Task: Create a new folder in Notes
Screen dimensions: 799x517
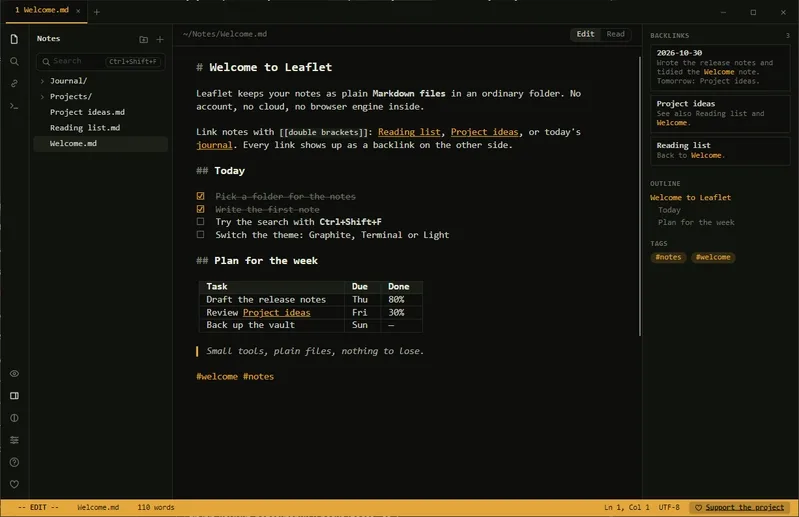Action: tap(143, 39)
